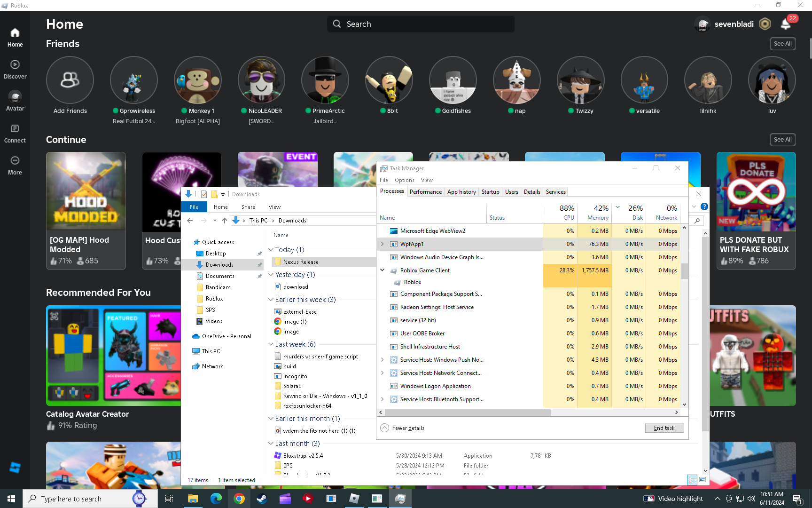
Task: Open Explorer help question mark icon
Action: point(704,206)
